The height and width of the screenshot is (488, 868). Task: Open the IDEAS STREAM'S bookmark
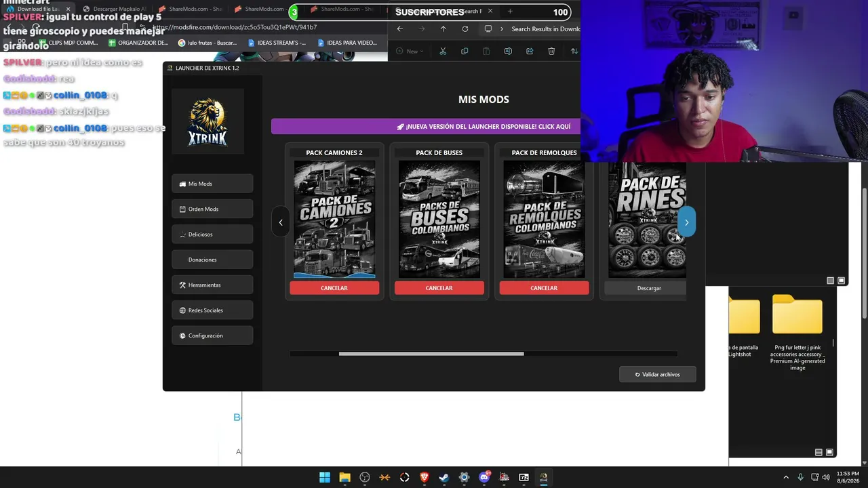[x=277, y=43]
